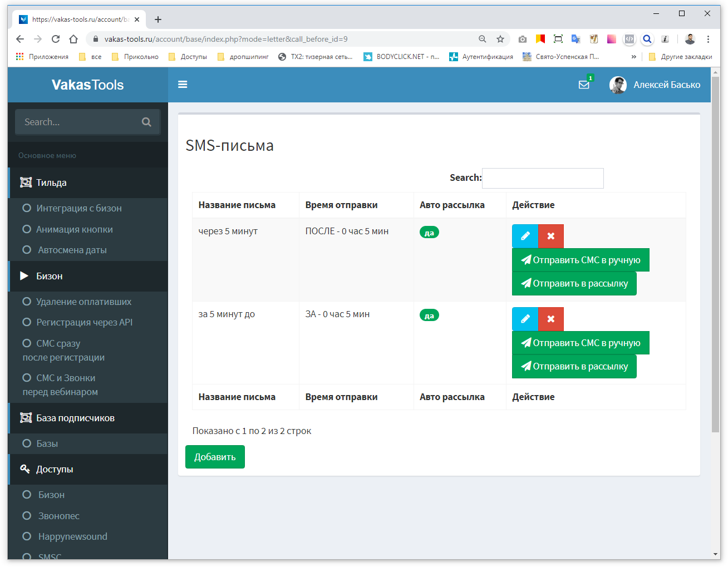The width and height of the screenshot is (728, 567).
Task: Click the browser address bar URL
Action: [x=226, y=39]
